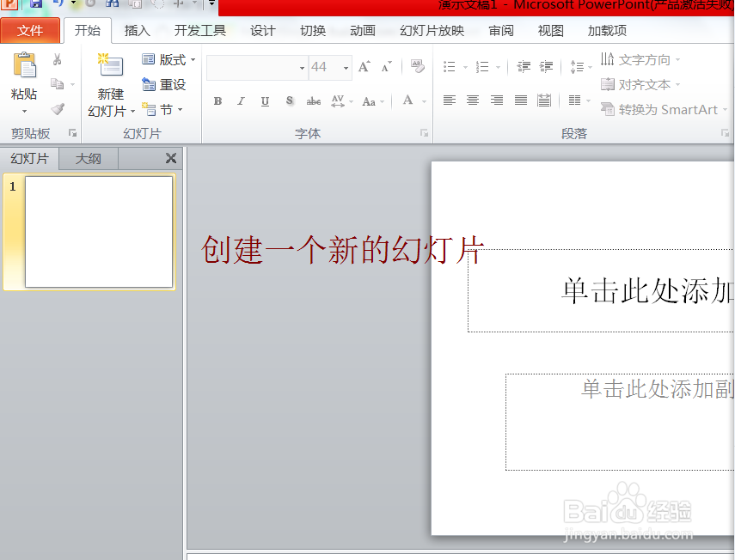Screen dimensions: 735x560
Task: Switch to the 视图 View tab
Action: 550,31
